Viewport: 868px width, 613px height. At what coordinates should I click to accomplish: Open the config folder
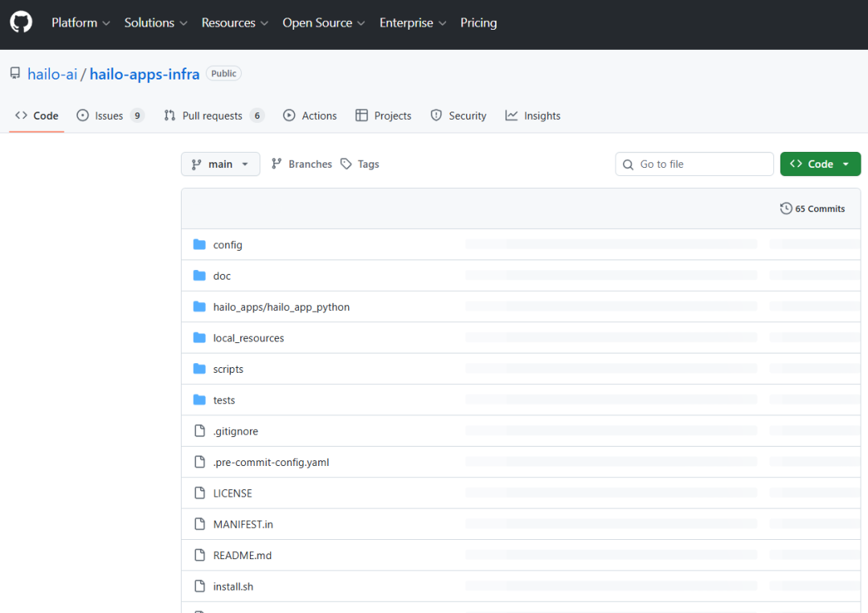pos(227,244)
